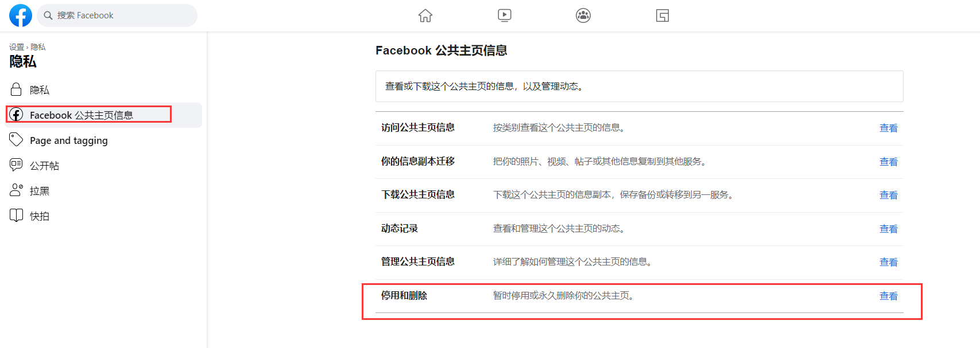Image resolution: width=980 pixels, height=348 pixels.
Task: Click 查看 for 你的信息副本迁移
Action: pyautogui.click(x=889, y=162)
